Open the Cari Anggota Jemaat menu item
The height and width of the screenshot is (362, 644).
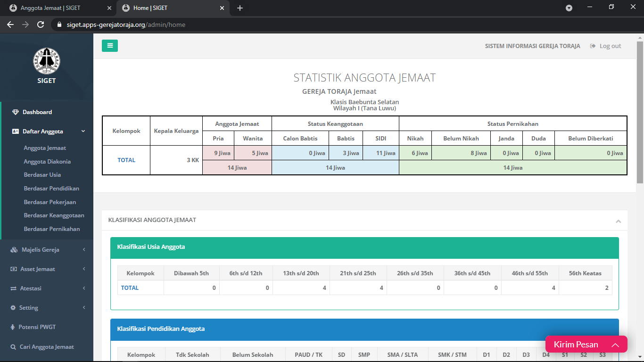click(x=47, y=347)
